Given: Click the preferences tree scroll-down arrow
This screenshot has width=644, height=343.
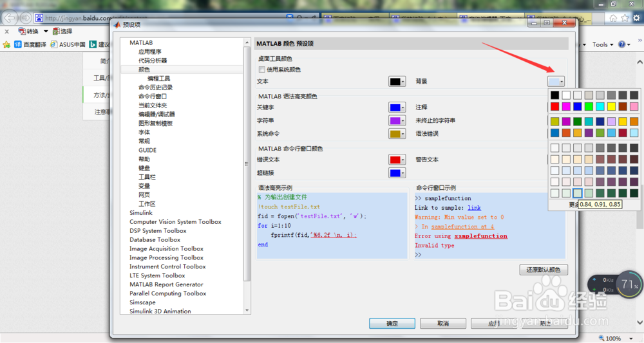Looking at the screenshot, I should (x=247, y=311).
